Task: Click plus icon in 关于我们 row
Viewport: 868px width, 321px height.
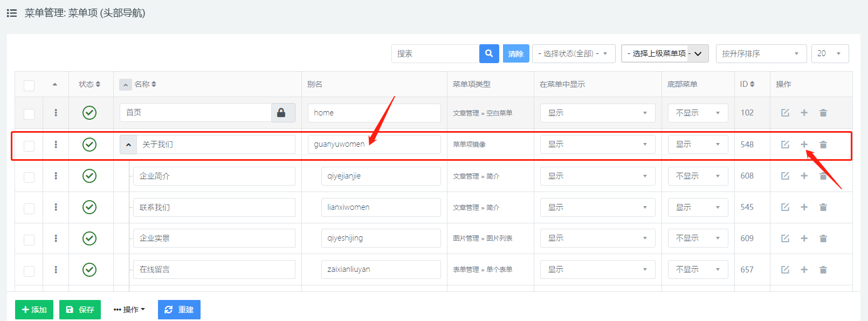Action: pyautogui.click(x=804, y=145)
